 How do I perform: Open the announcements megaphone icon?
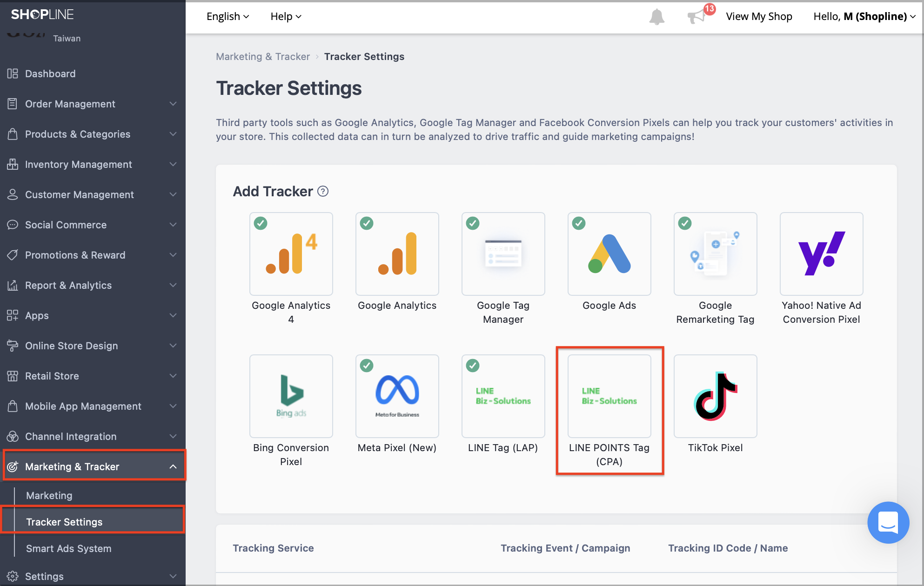click(696, 17)
